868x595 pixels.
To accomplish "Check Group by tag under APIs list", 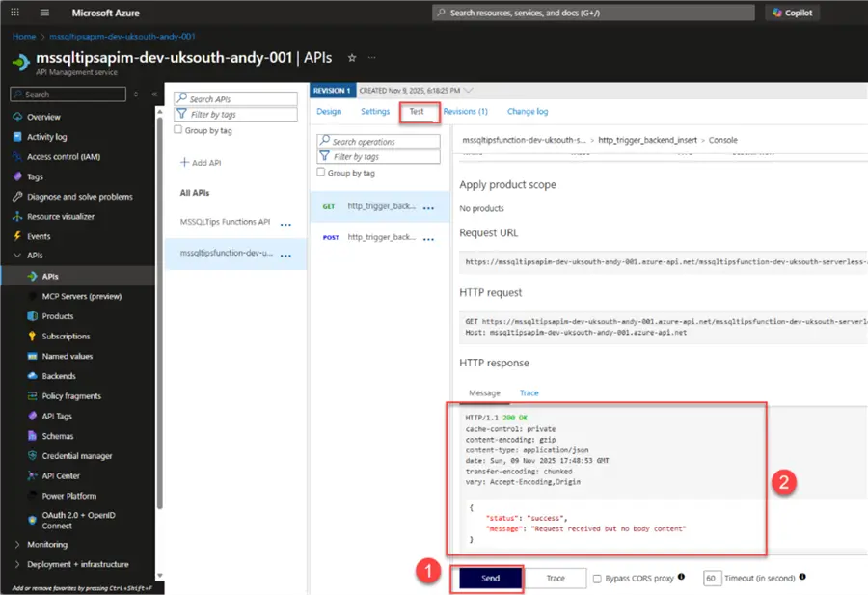I will [177, 129].
